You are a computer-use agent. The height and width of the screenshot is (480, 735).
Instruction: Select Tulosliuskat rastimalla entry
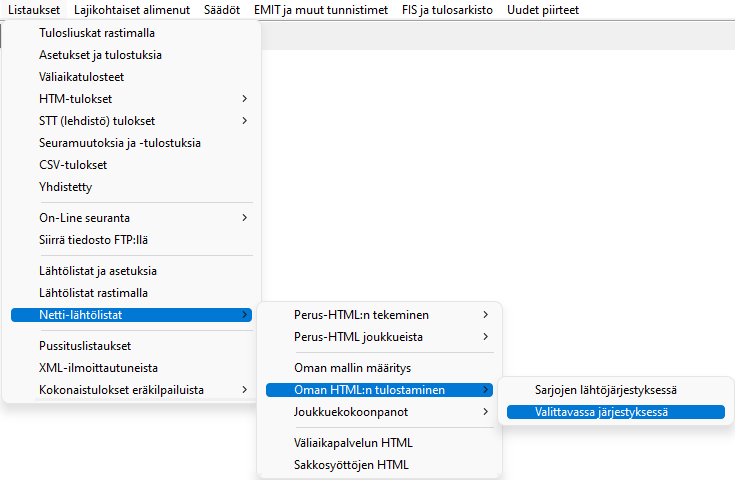[x=96, y=33]
